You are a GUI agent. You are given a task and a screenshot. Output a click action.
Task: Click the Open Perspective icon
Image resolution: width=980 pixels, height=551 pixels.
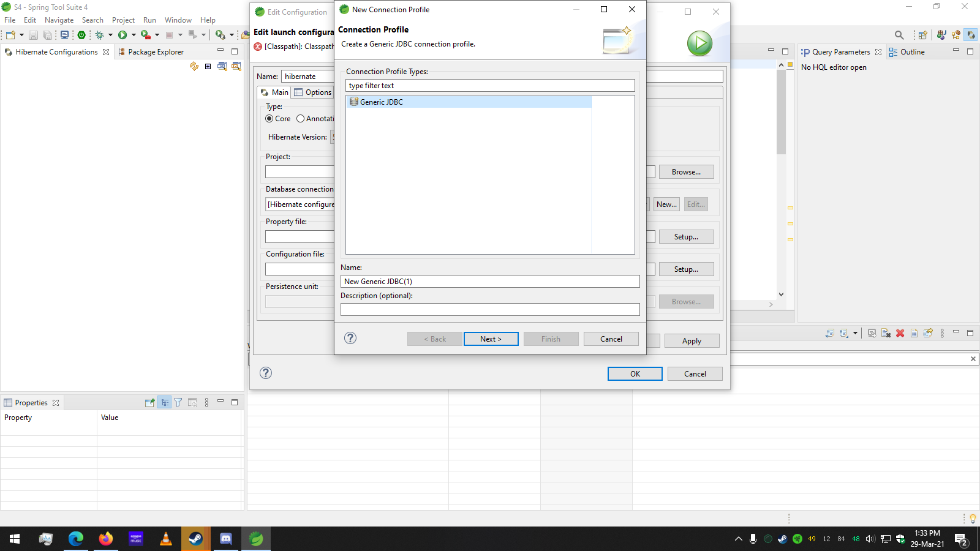[x=923, y=35]
